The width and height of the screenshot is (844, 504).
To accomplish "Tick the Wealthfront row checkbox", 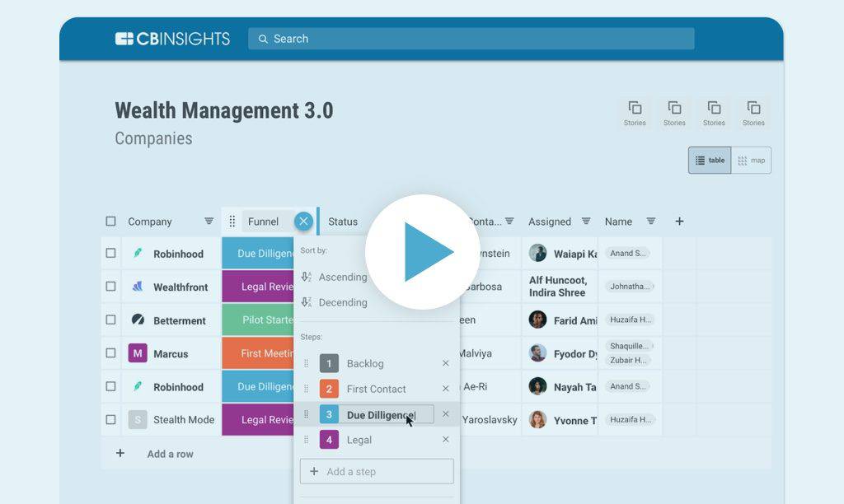I will 110,287.
